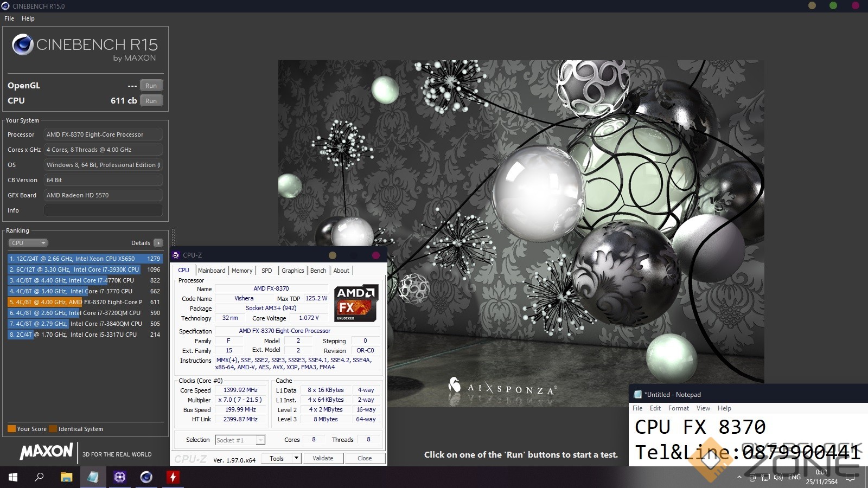Click the yellow dot in Cinebench title bar
The height and width of the screenshot is (488, 868).
click(x=812, y=5)
